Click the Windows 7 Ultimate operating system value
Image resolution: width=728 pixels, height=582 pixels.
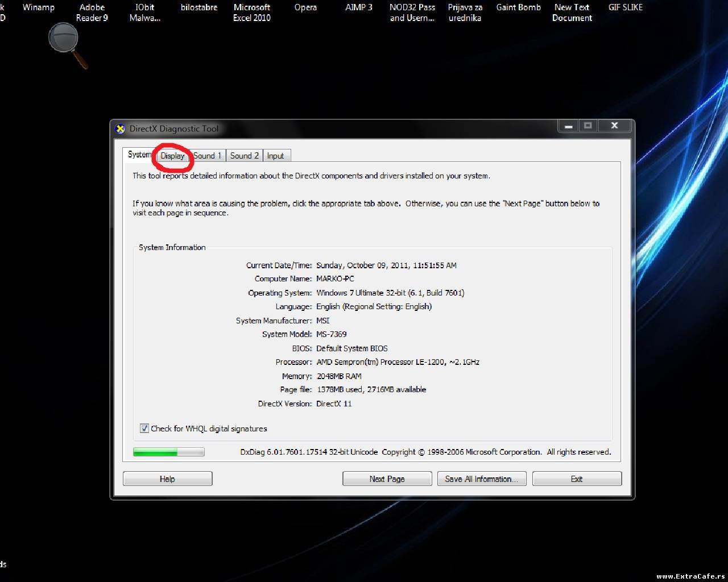tap(390, 293)
